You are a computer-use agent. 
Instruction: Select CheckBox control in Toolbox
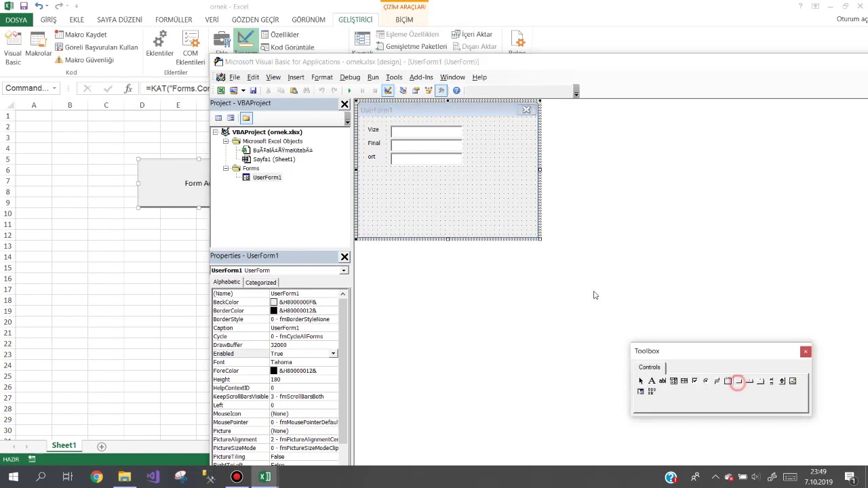(x=694, y=381)
